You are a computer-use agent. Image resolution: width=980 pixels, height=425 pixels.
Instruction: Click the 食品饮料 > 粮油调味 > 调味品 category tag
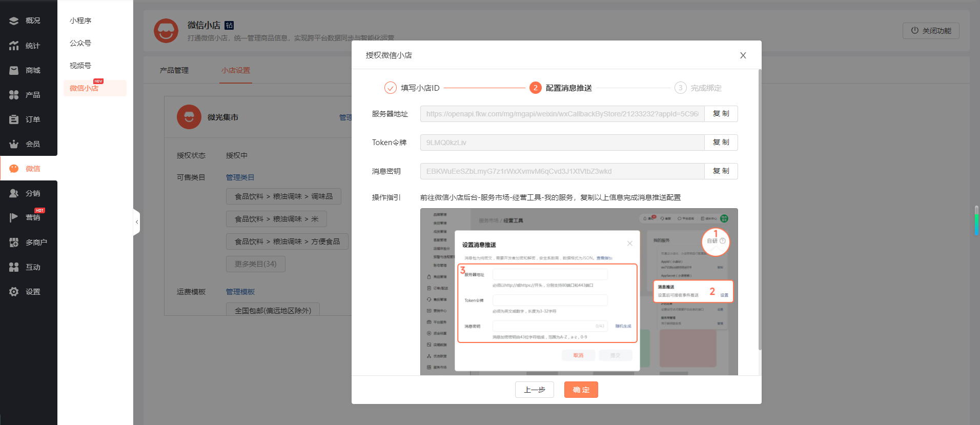pyautogui.click(x=283, y=196)
